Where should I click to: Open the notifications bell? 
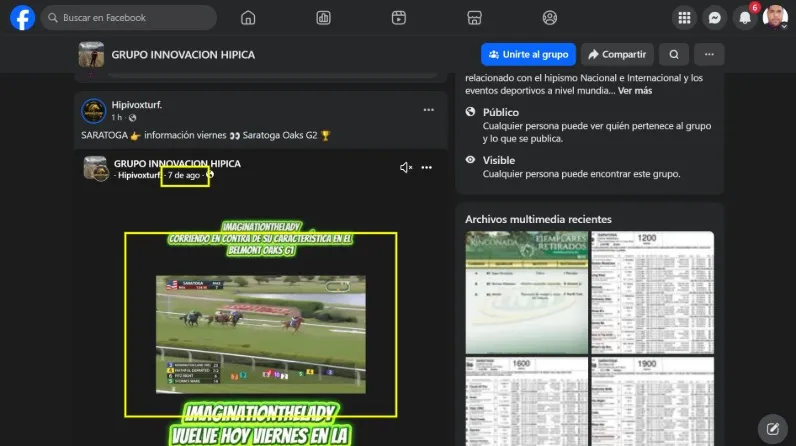745,18
